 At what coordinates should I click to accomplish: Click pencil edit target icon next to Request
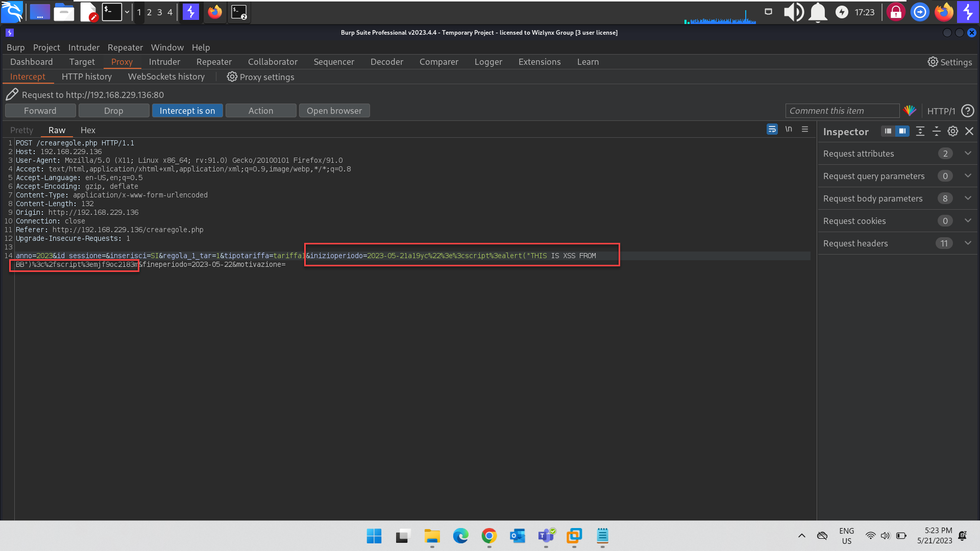(x=12, y=94)
